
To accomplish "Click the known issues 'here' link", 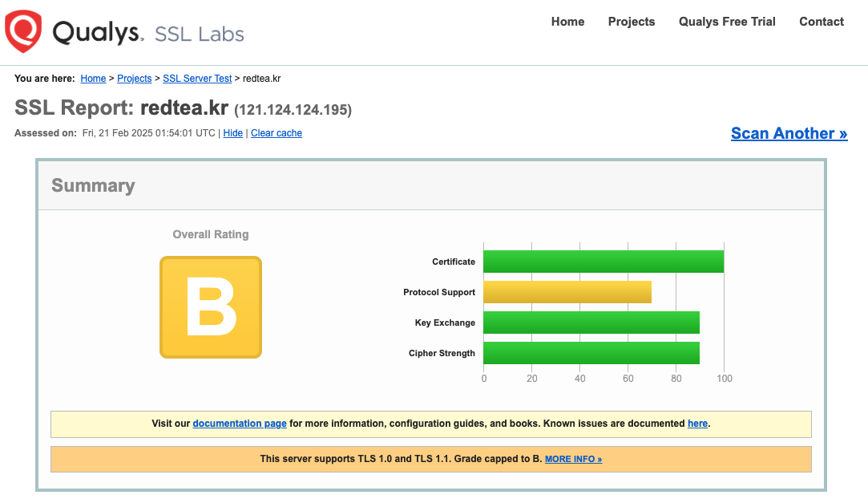I will click(x=697, y=424).
